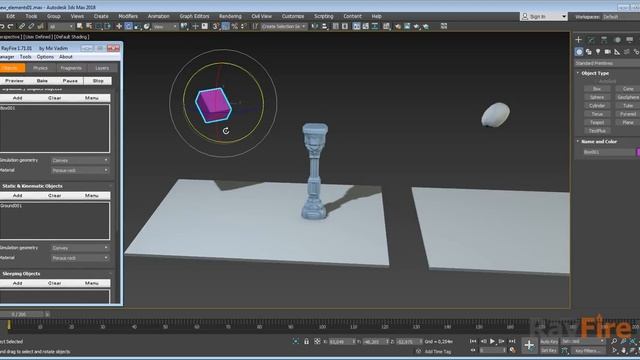Screen dimensions: 640x360
Task: Switch to RayFire Fragments tab
Action: coord(71,68)
